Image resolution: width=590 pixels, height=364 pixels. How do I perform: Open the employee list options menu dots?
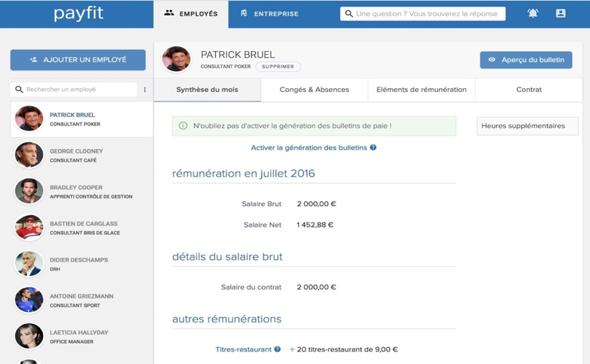click(x=145, y=90)
